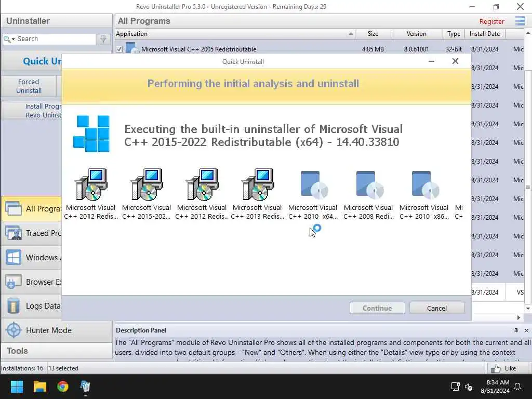Open the Traced Programs sidebar icon
The width and height of the screenshot is (532, 399).
[14, 233]
